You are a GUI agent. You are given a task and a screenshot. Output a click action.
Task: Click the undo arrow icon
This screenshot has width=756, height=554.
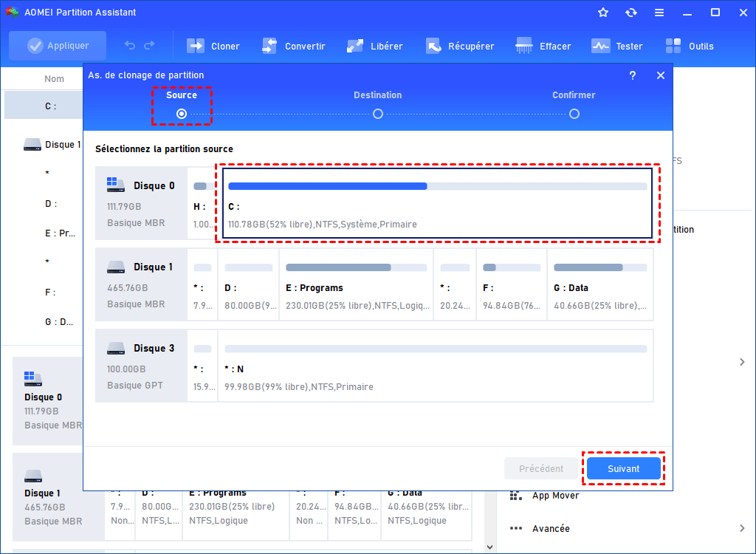pyautogui.click(x=130, y=45)
